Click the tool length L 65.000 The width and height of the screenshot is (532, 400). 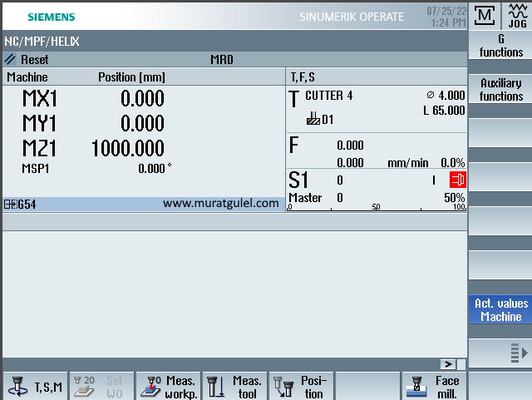click(x=444, y=111)
